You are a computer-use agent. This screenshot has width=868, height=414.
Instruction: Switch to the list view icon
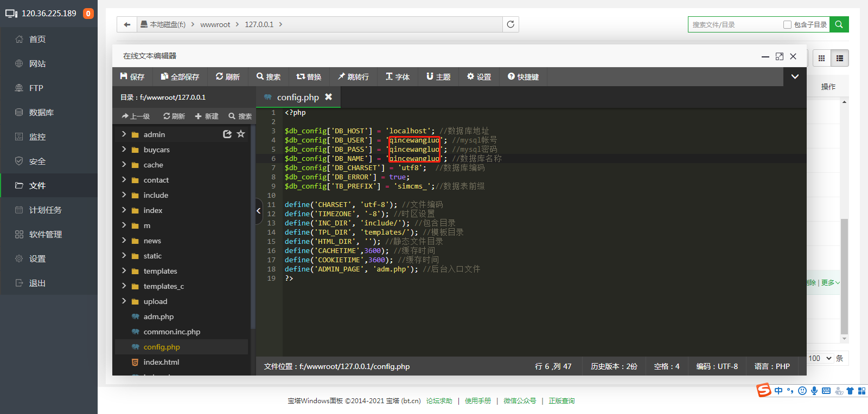coord(840,58)
